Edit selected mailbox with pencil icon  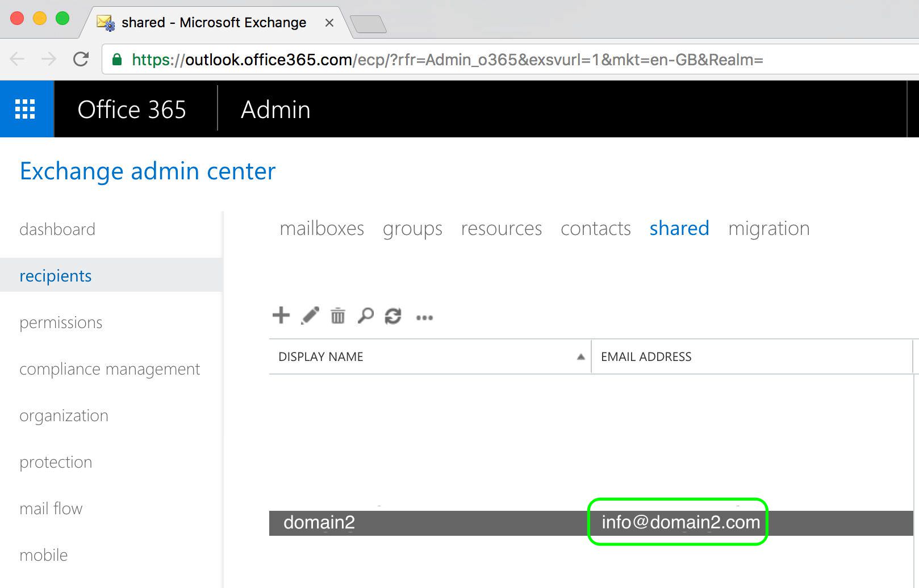pos(310,316)
